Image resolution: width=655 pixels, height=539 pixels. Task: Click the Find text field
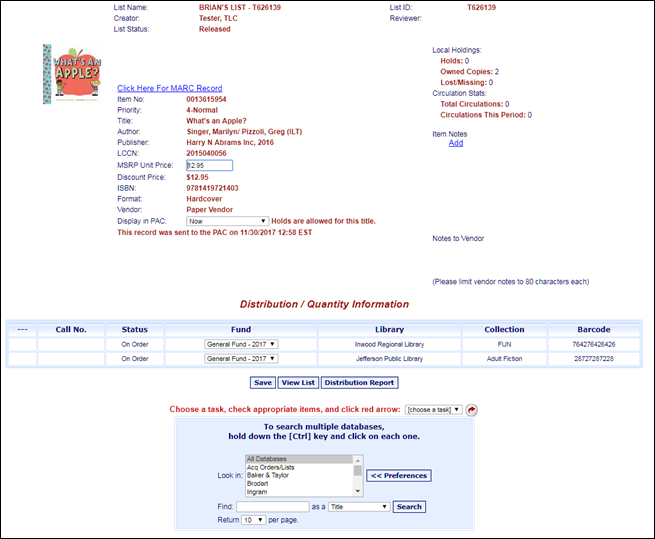(272, 507)
